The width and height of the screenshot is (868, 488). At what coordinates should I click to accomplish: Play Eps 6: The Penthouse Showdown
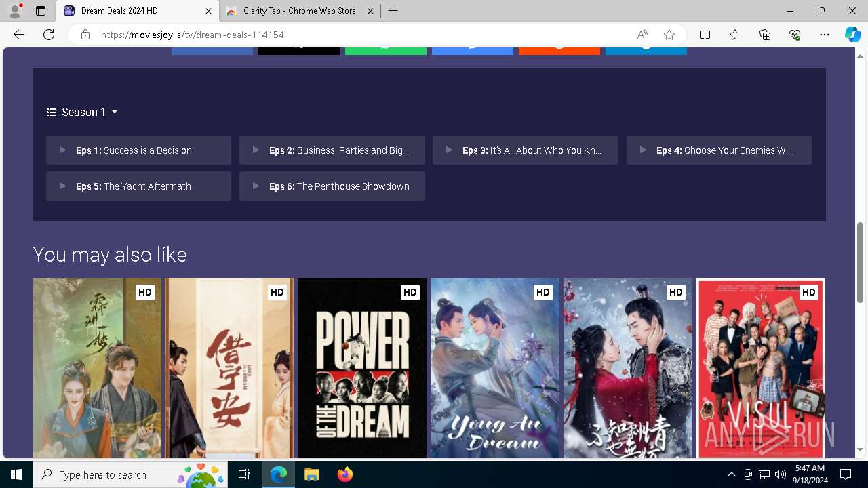[332, 186]
